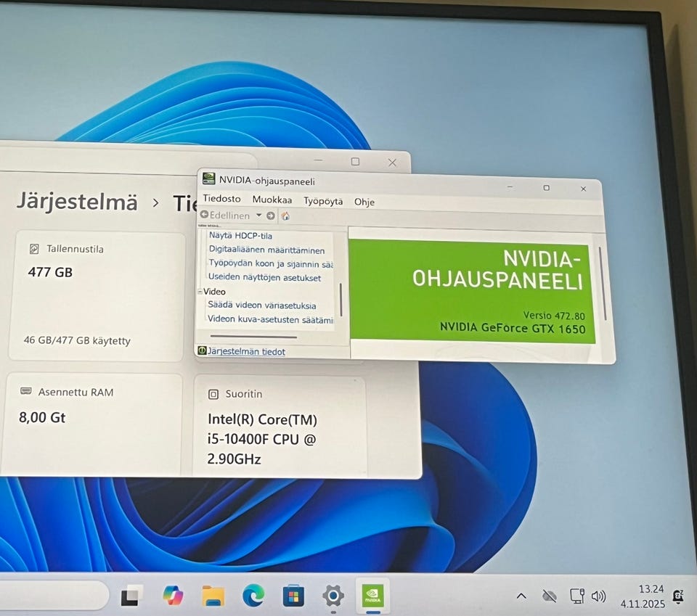Viewport: 697px width, 616px height.
Task: Open Task View from the taskbar
Action: [x=132, y=596]
